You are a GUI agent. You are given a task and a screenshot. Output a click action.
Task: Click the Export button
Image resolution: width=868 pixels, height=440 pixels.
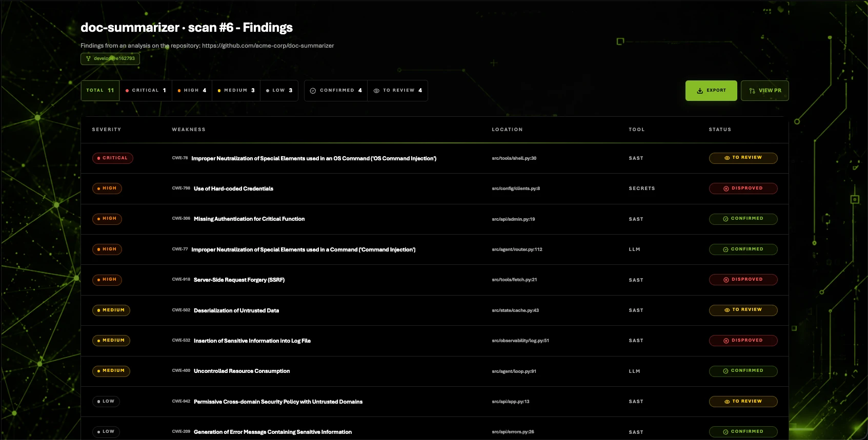click(711, 91)
